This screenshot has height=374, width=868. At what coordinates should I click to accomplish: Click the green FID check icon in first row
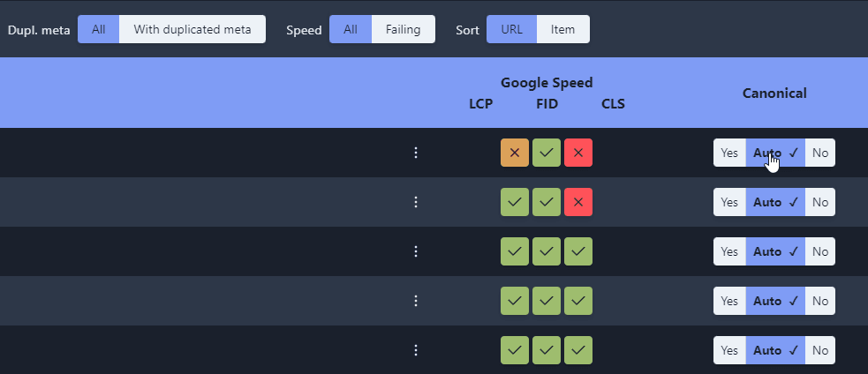click(547, 153)
